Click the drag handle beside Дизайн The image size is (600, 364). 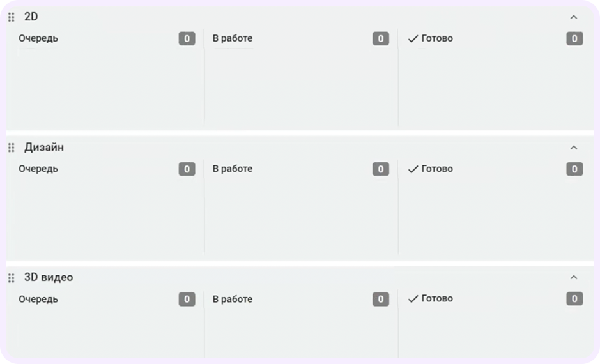point(11,148)
